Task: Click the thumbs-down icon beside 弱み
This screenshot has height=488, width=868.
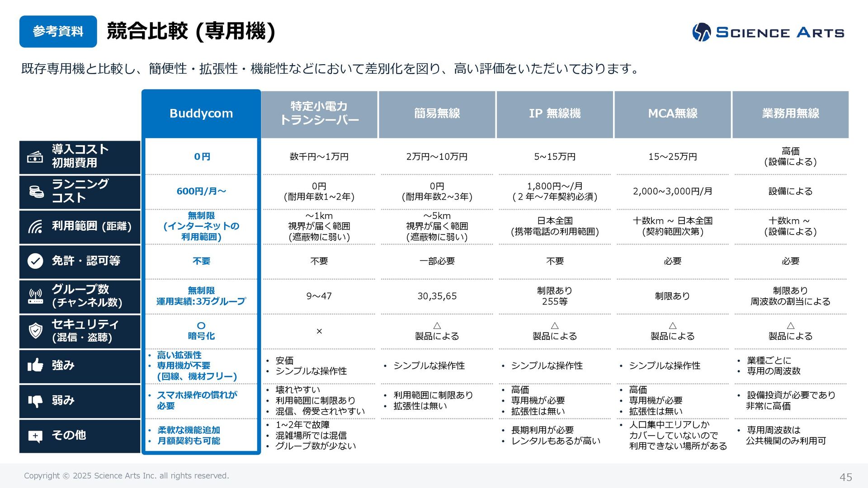Action: pyautogui.click(x=35, y=400)
